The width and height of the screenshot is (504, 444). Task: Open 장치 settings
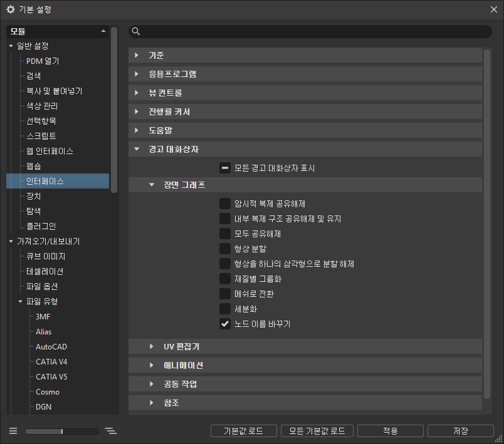(x=33, y=196)
